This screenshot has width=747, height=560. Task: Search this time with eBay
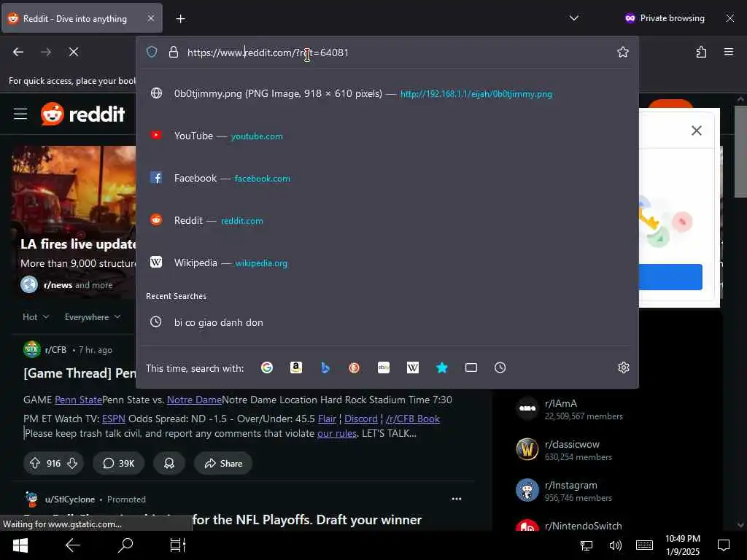click(384, 367)
